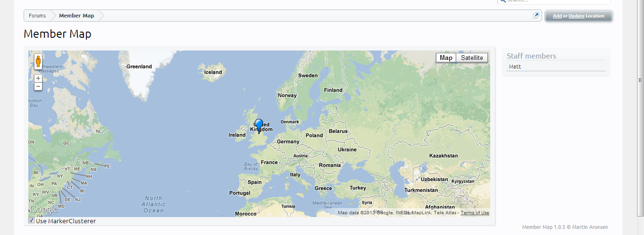Click the Member Map breadcrumb item
The width and height of the screenshot is (644, 235).
point(76,16)
